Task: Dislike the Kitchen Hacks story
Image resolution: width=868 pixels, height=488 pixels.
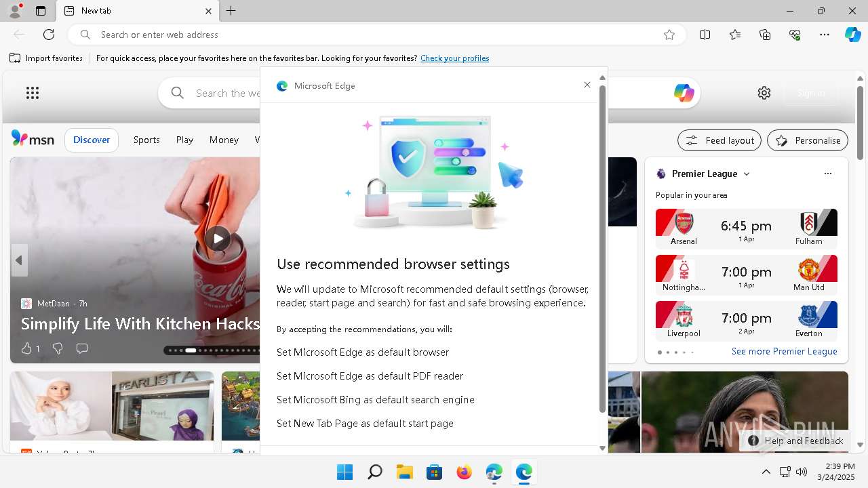Action: pyautogui.click(x=58, y=348)
